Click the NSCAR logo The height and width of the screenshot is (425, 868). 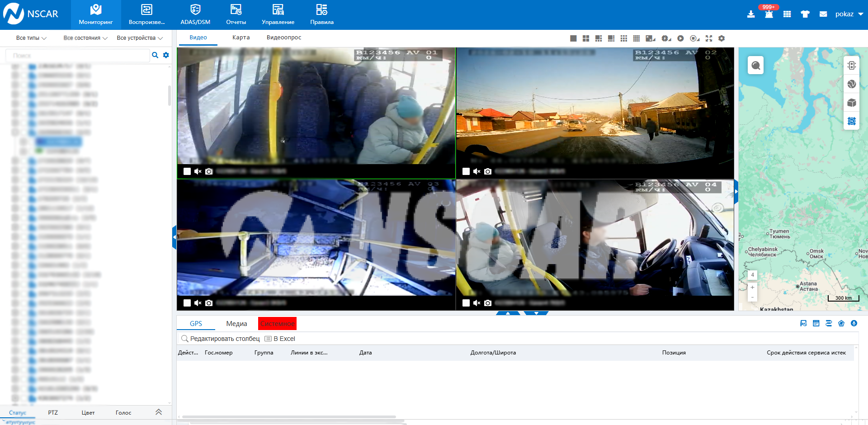(31, 14)
